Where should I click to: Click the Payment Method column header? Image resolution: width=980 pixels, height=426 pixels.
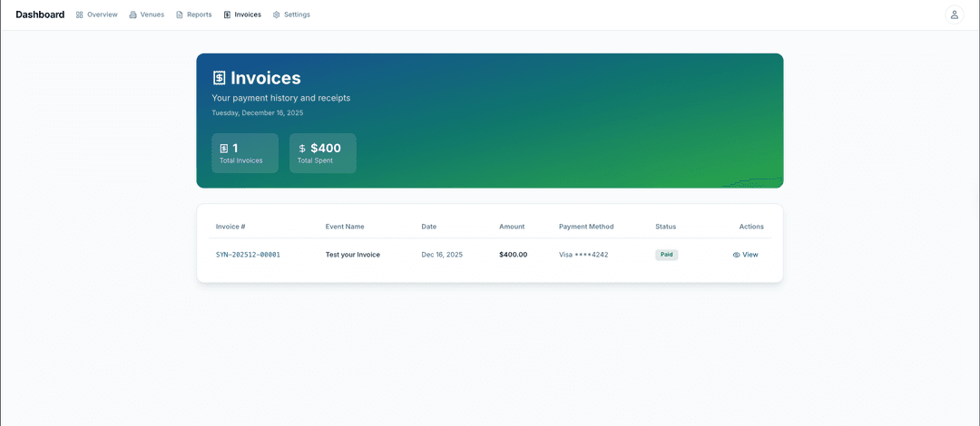click(x=586, y=227)
